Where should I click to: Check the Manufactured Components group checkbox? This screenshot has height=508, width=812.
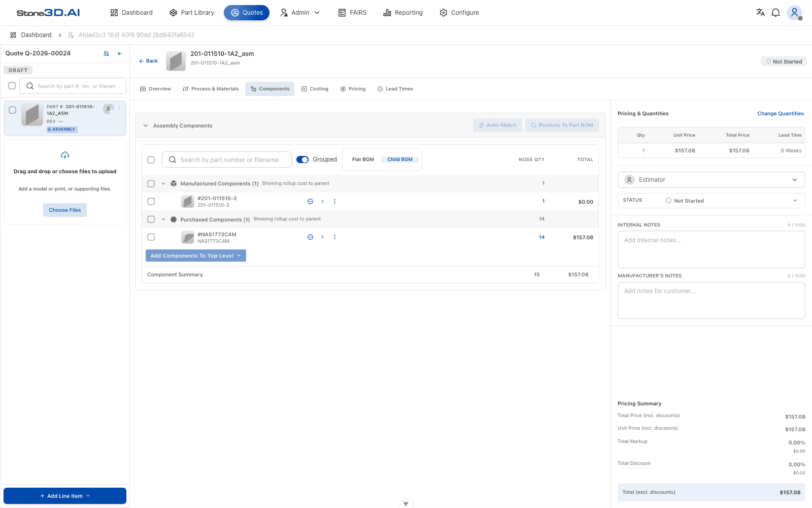[151, 183]
